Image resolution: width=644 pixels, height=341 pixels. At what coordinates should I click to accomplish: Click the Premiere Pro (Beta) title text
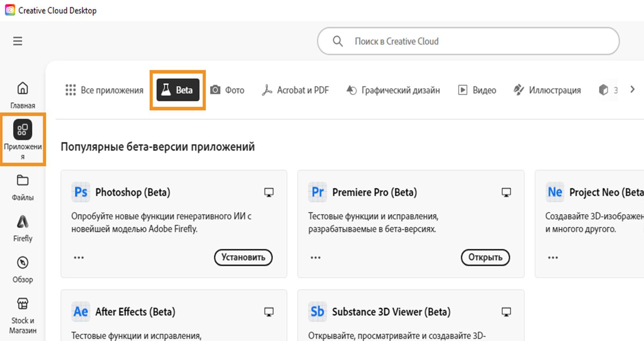pos(375,192)
